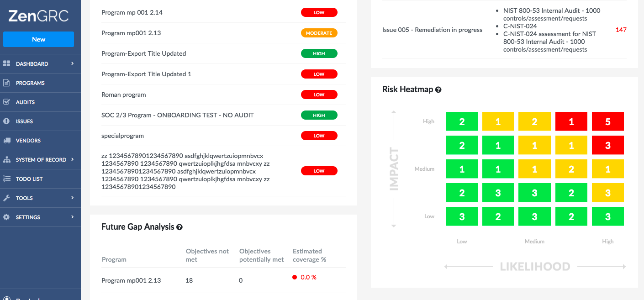Screen dimensions: 644x300
Task: Open Issue 005 - Remediation in progress
Action: tap(432, 30)
